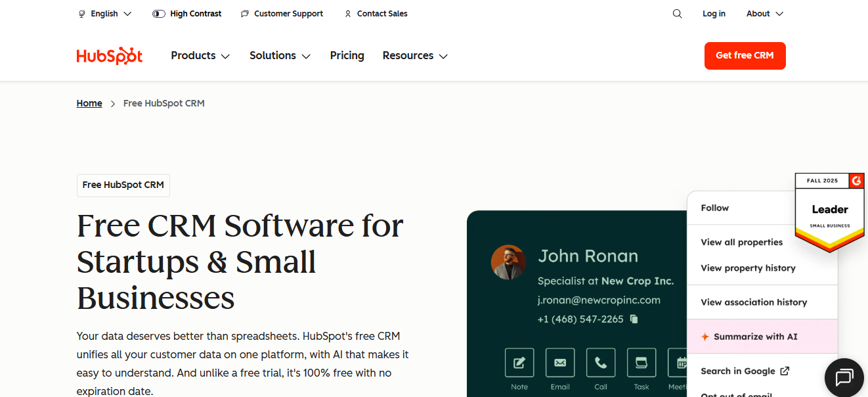
Task: Open the About menu
Action: click(x=764, y=13)
